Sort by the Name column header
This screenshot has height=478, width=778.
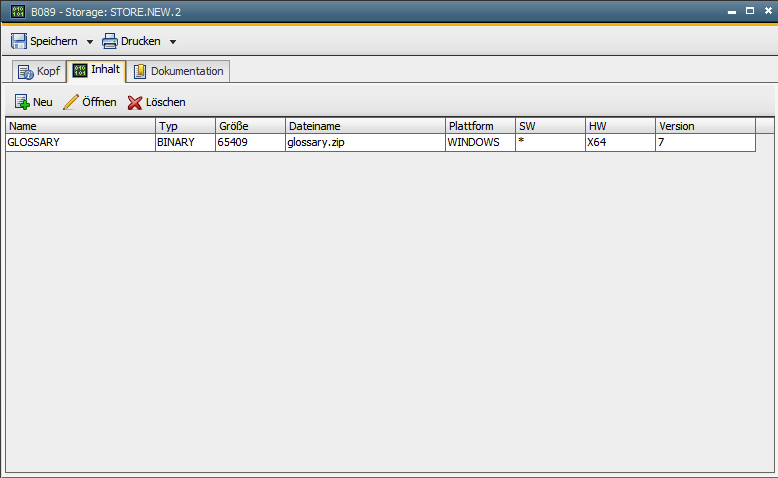[x=81, y=126]
